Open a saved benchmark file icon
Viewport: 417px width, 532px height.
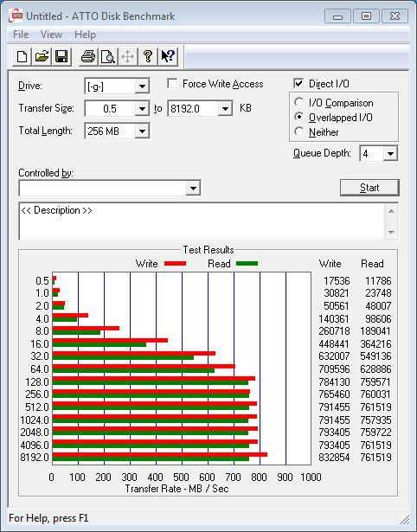point(42,56)
